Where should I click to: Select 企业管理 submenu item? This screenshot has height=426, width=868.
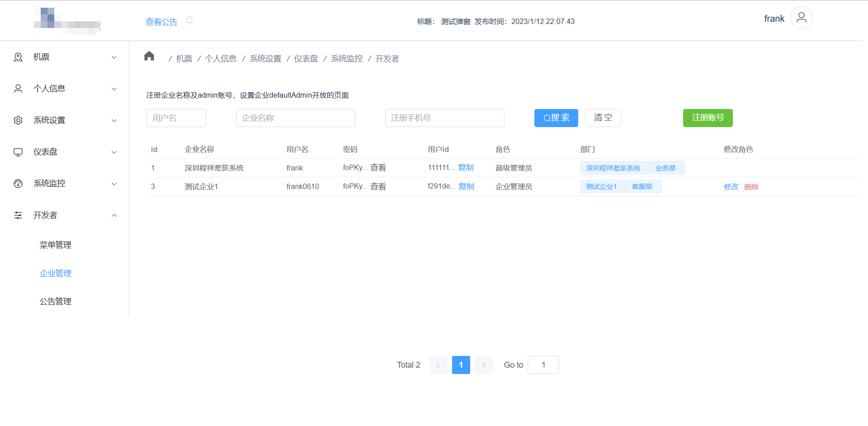pyautogui.click(x=56, y=273)
